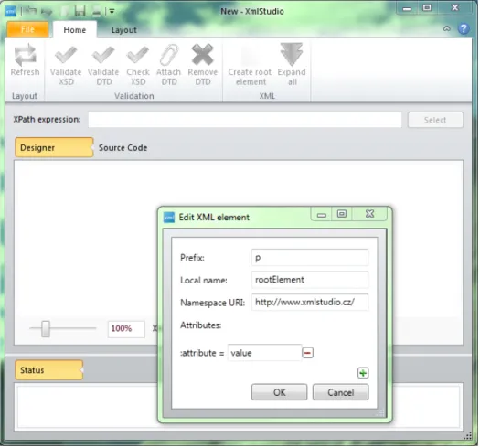Click the attribute value field
The height and width of the screenshot is (448, 480).
(x=265, y=354)
